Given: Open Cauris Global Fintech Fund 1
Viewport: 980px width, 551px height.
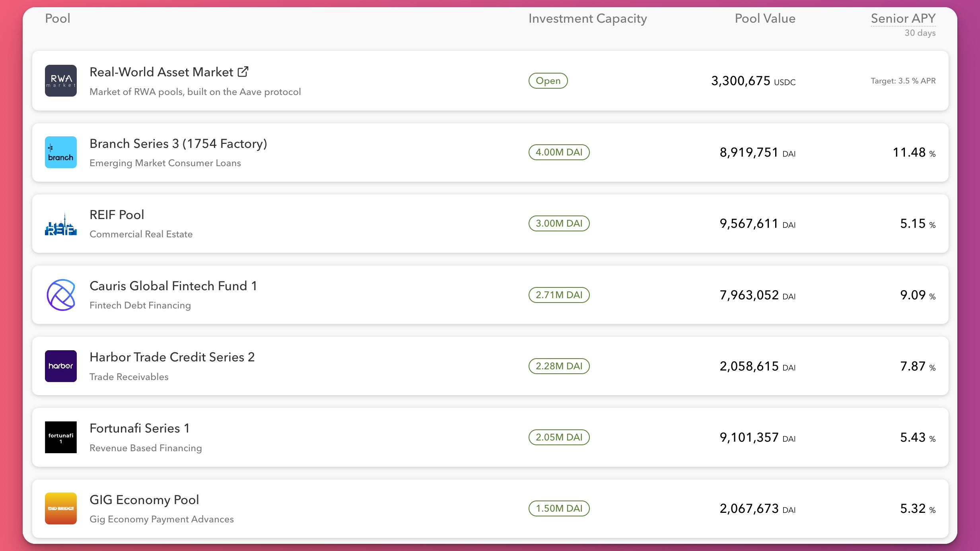Looking at the screenshot, I should point(173,286).
